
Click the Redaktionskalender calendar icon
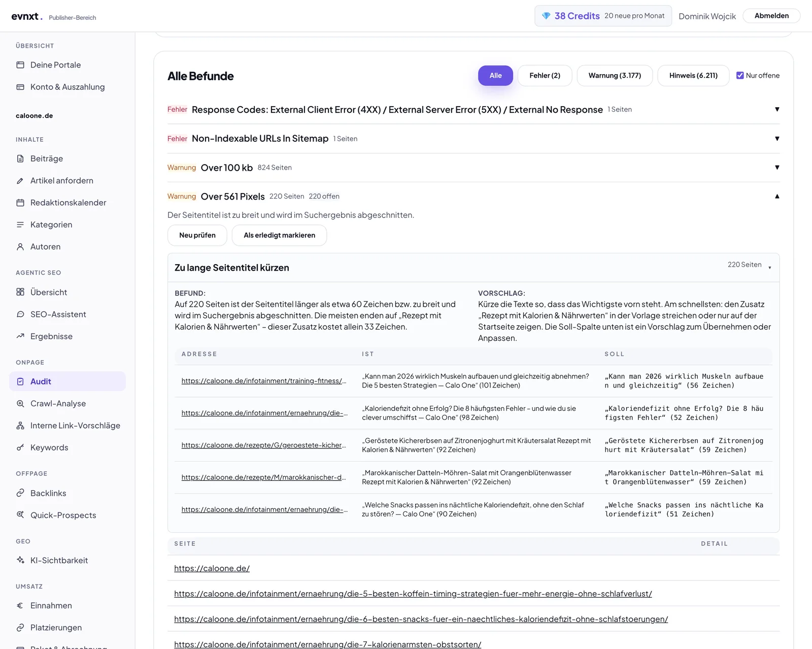coord(20,203)
